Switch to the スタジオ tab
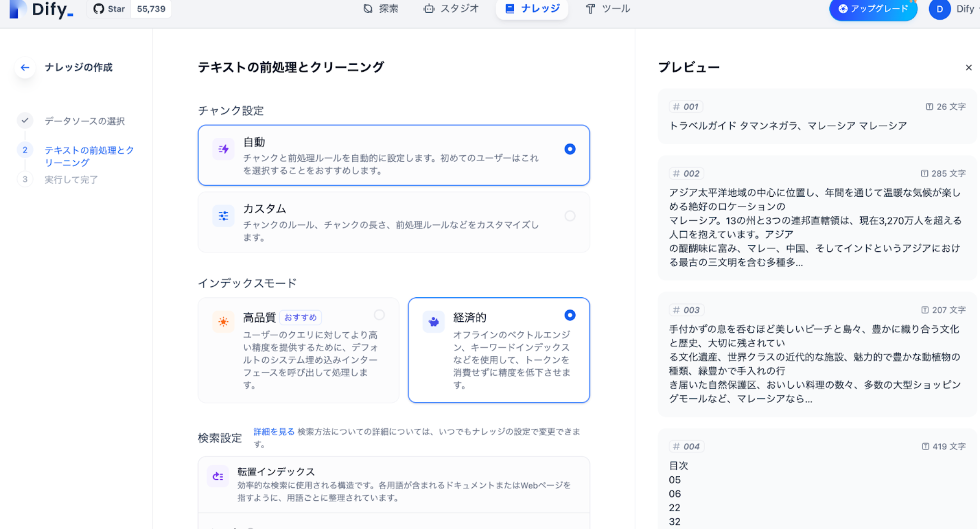The height and width of the screenshot is (529, 980). click(450, 9)
